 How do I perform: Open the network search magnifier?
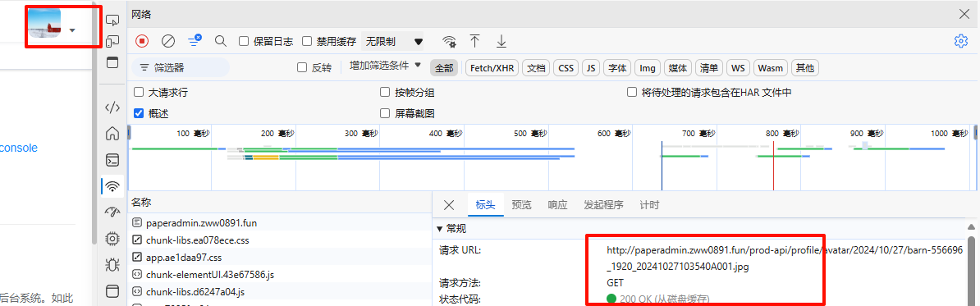pos(220,41)
